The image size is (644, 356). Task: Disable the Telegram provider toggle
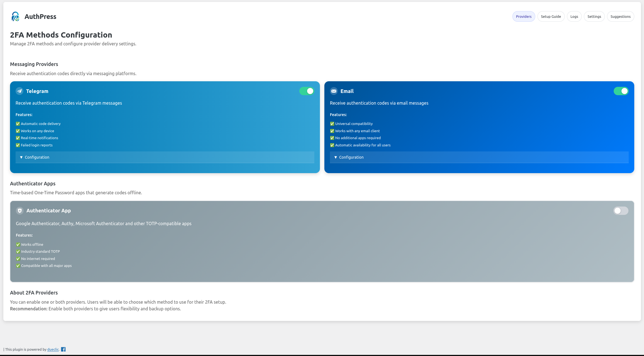(306, 91)
